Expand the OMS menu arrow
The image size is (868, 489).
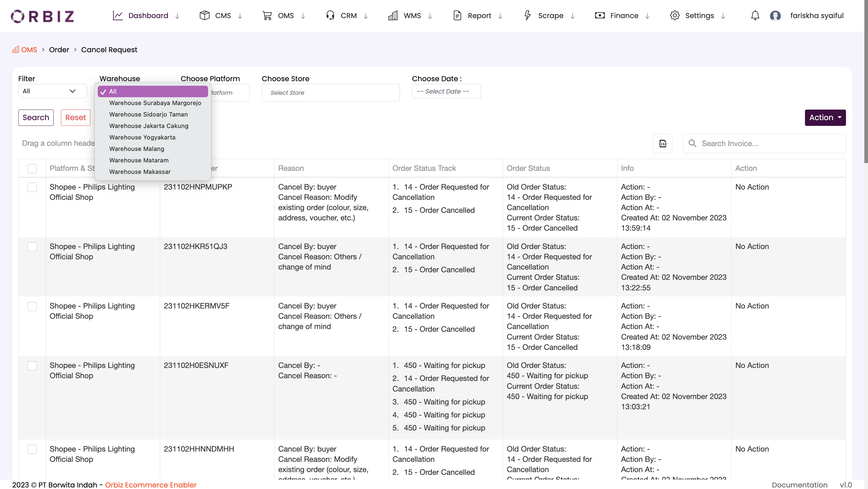click(303, 16)
